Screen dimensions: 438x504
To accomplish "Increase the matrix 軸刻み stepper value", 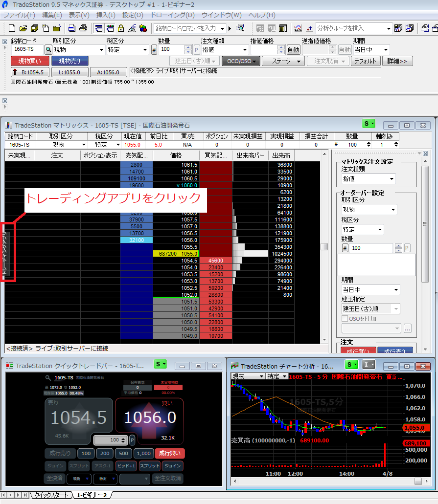I will click(396, 143).
